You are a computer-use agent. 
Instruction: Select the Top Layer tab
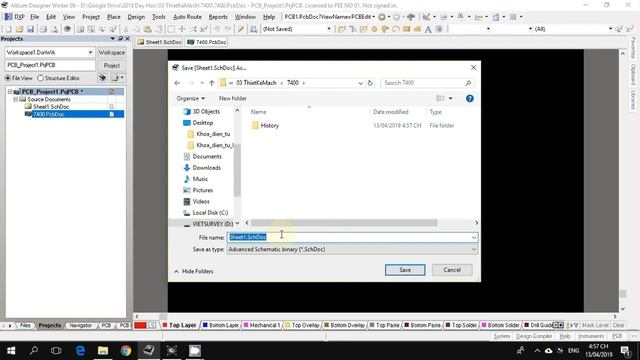pos(179,325)
